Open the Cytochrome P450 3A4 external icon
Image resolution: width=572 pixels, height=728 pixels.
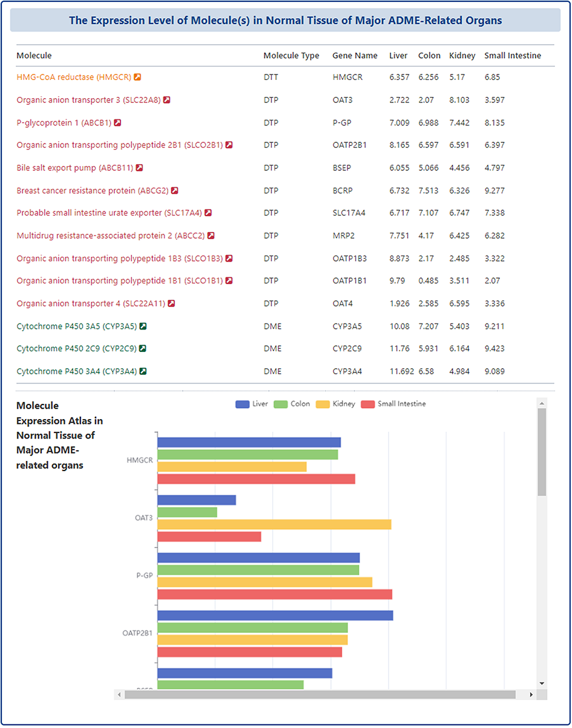pyautogui.click(x=143, y=371)
